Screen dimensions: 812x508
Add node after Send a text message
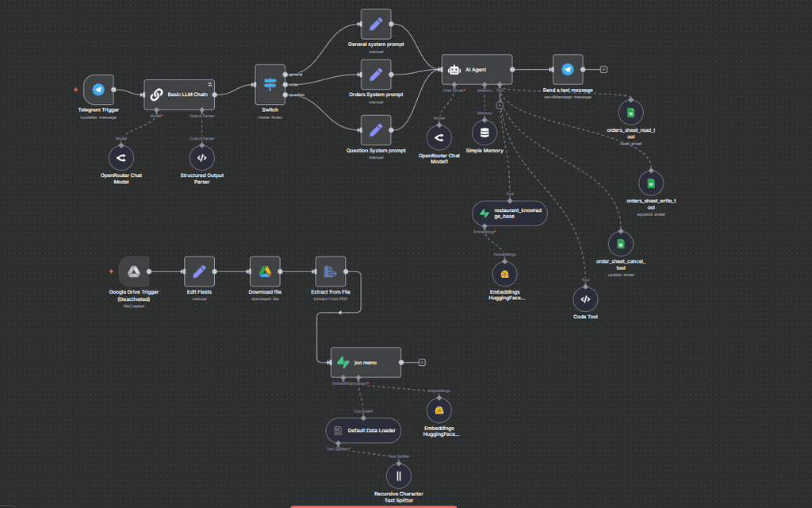coord(603,70)
